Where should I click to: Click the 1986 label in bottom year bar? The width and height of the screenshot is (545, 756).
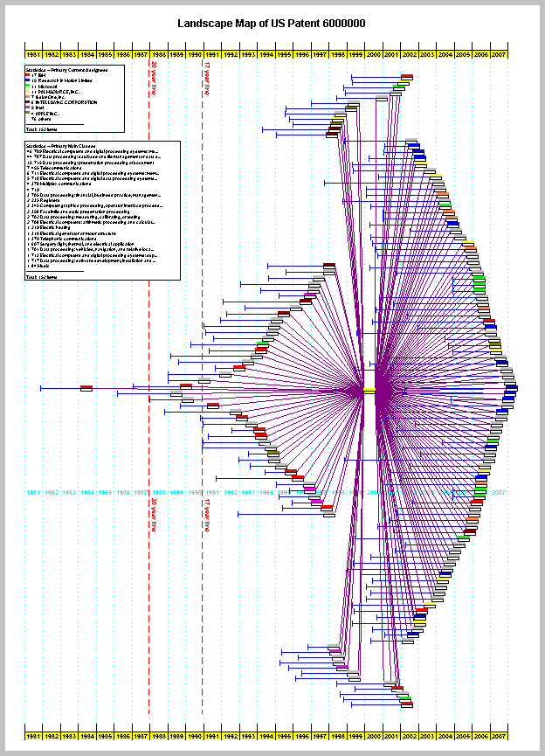click(x=123, y=736)
